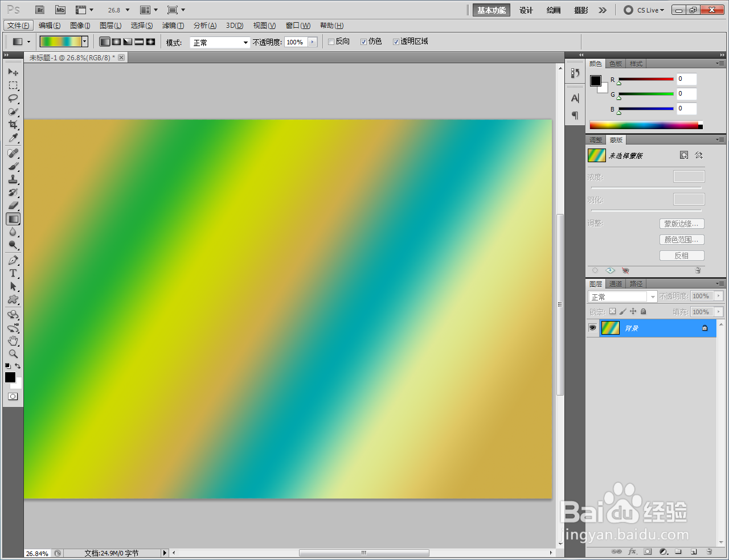Select the Brush tool
The height and width of the screenshot is (560, 729).
[x=13, y=166]
